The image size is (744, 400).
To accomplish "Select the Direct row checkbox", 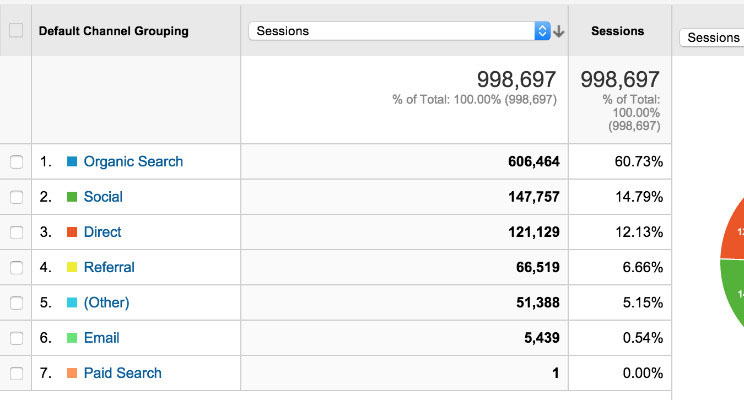I will click(16, 232).
